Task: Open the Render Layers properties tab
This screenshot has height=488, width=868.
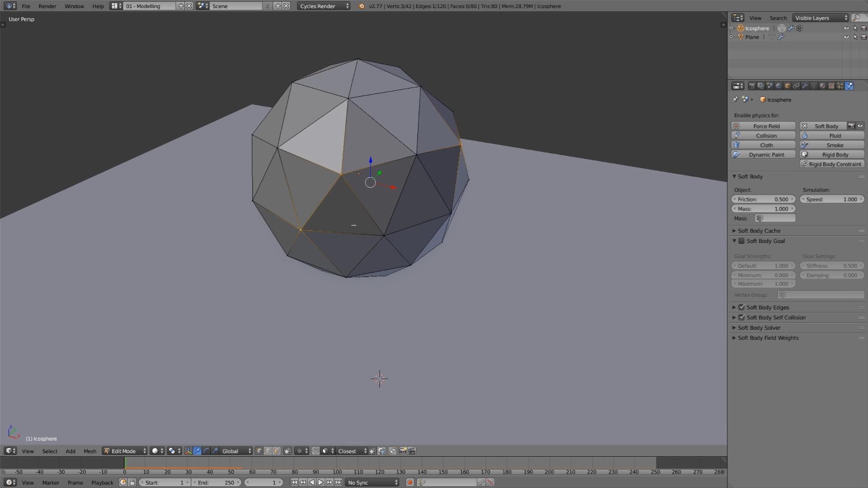Action: (761, 86)
